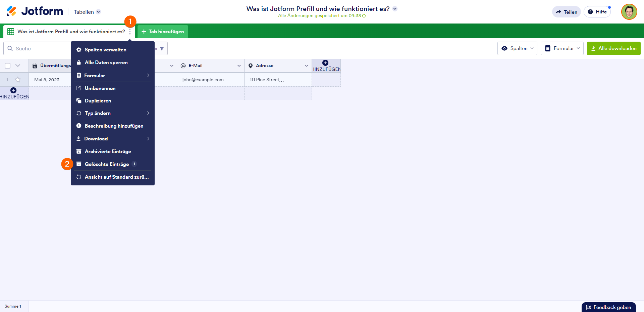This screenshot has width=644, height=312.
Task: Click the table grid icon in tab
Action: pos(11,32)
